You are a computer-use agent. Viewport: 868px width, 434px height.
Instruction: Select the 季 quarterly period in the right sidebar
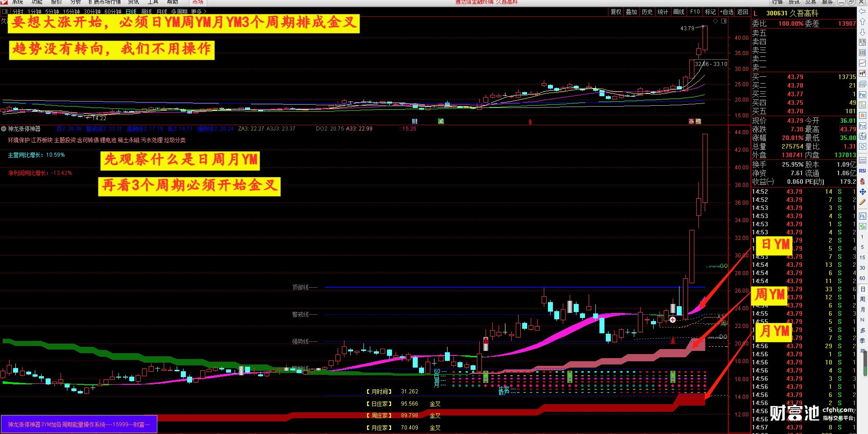863,341
